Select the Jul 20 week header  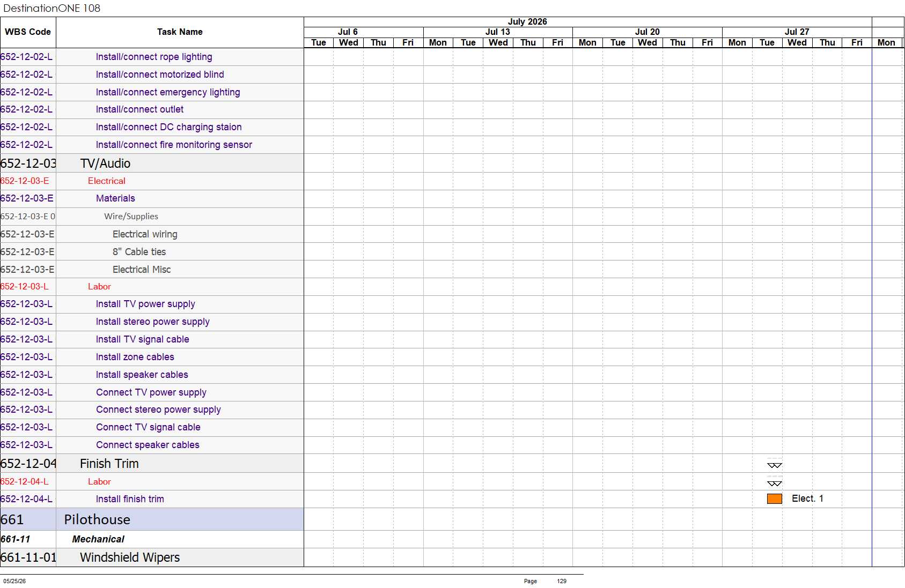click(x=648, y=32)
